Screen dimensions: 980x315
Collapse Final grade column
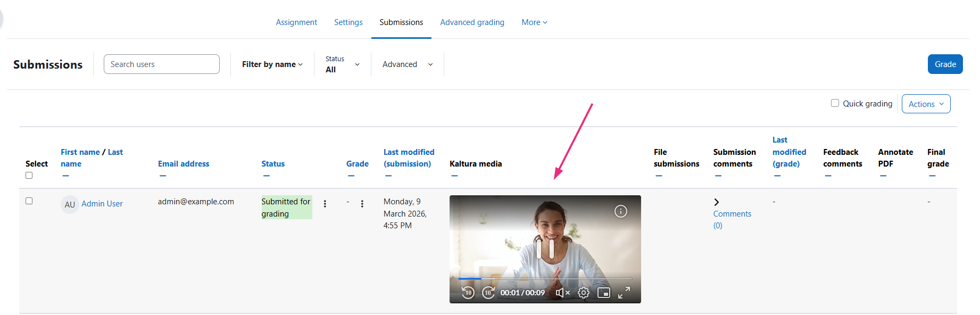pos(932,176)
